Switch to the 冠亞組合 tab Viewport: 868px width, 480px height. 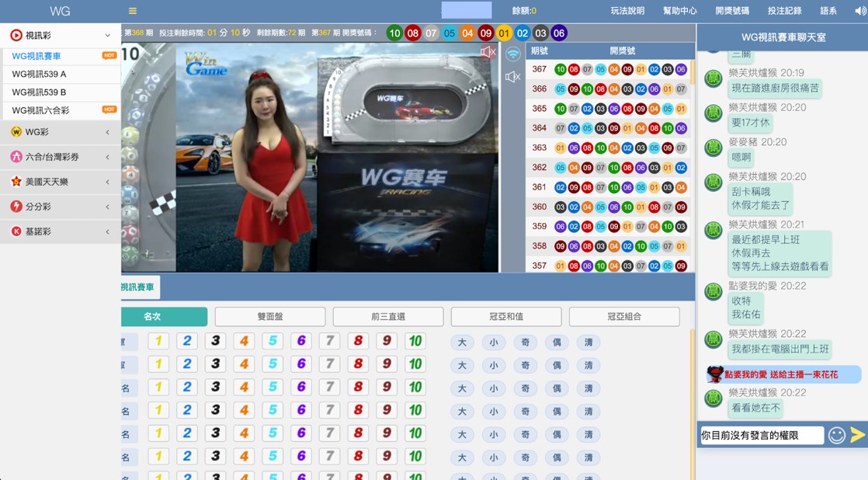(624, 317)
